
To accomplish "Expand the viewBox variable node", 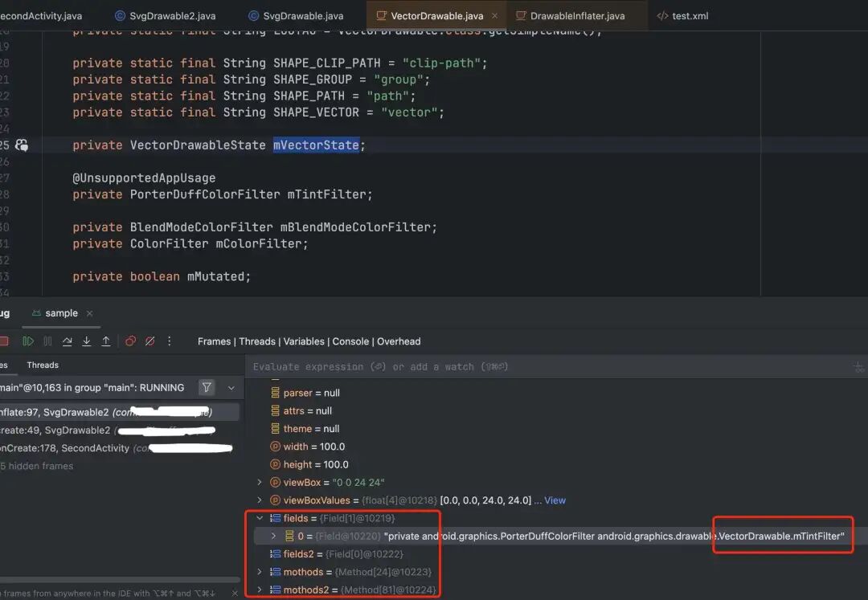I will [259, 482].
